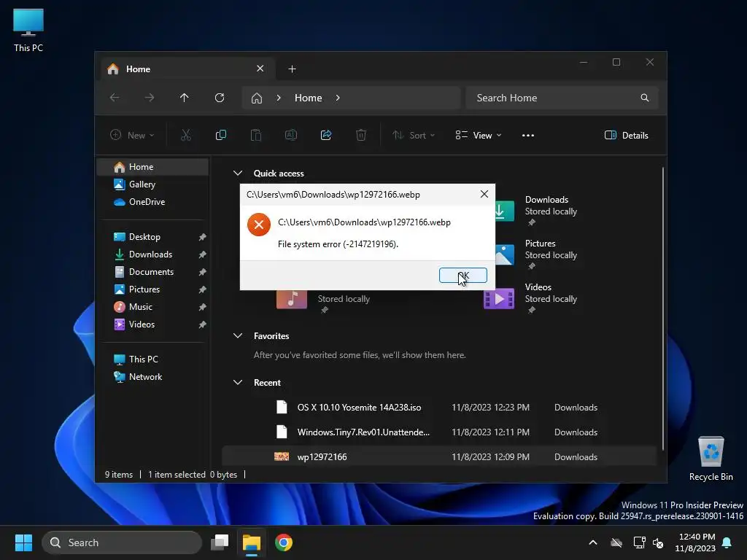Screen dimensions: 747x560
Task: Click the taskbar Search box
Action: coord(122,542)
